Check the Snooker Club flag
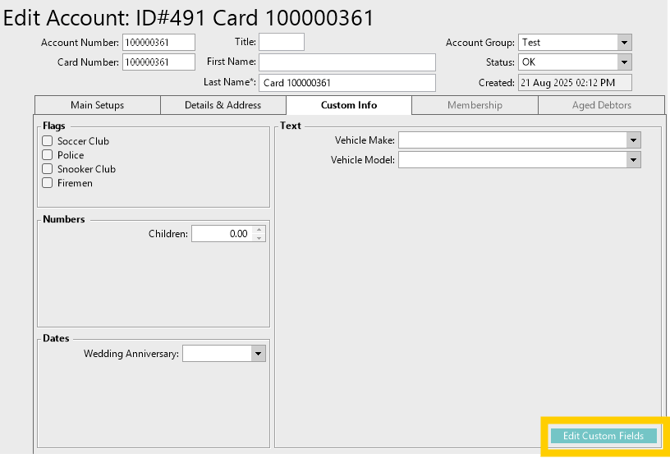The width and height of the screenshot is (670, 458). point(47,169)
